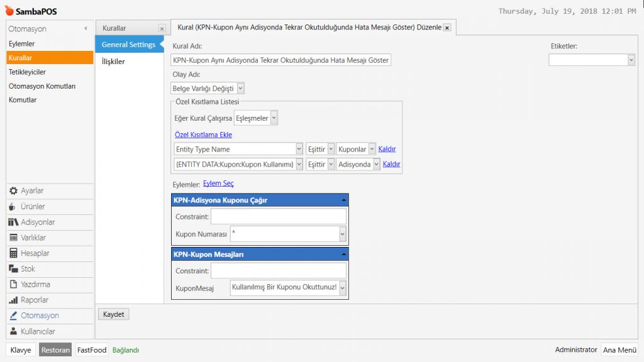Open Raporlar reports chart icon
The image size is (644, 362).
point(13,300)
